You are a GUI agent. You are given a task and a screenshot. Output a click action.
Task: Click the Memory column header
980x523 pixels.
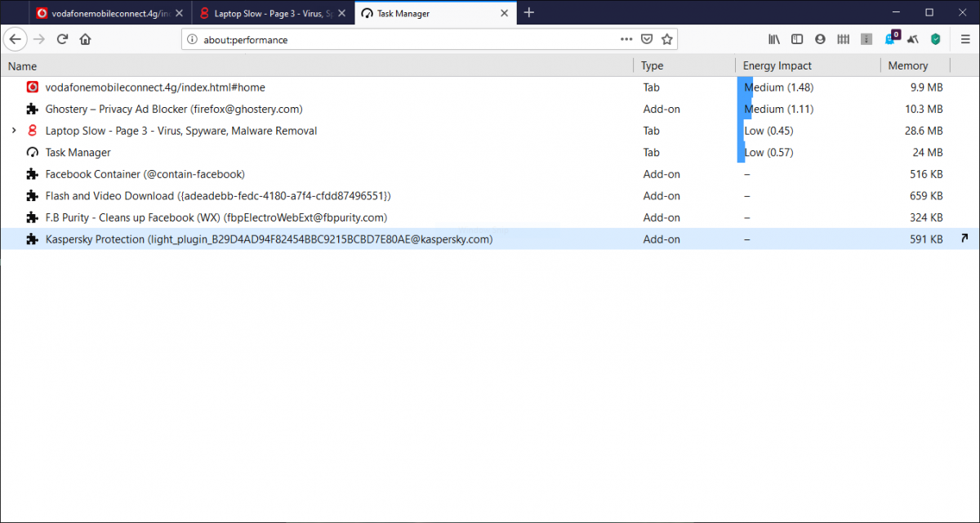tap(915, 66)
